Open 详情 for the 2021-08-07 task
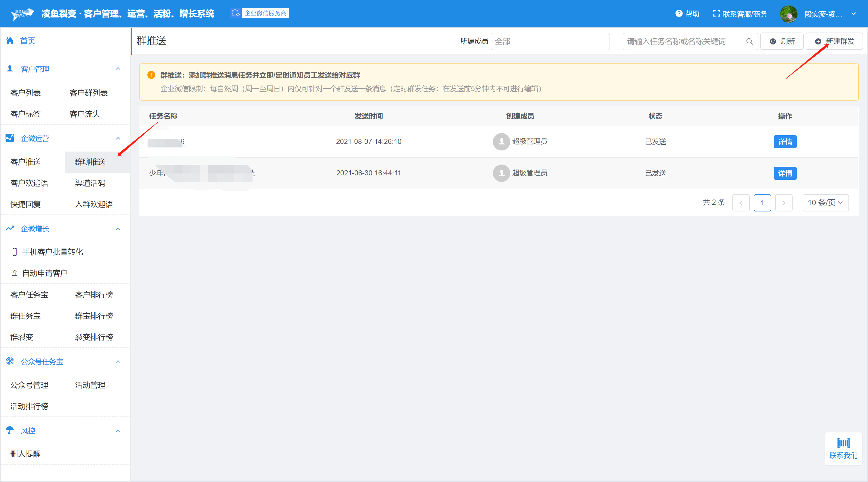The height and width of the screenshot is (482, 868). pos(785,142)
